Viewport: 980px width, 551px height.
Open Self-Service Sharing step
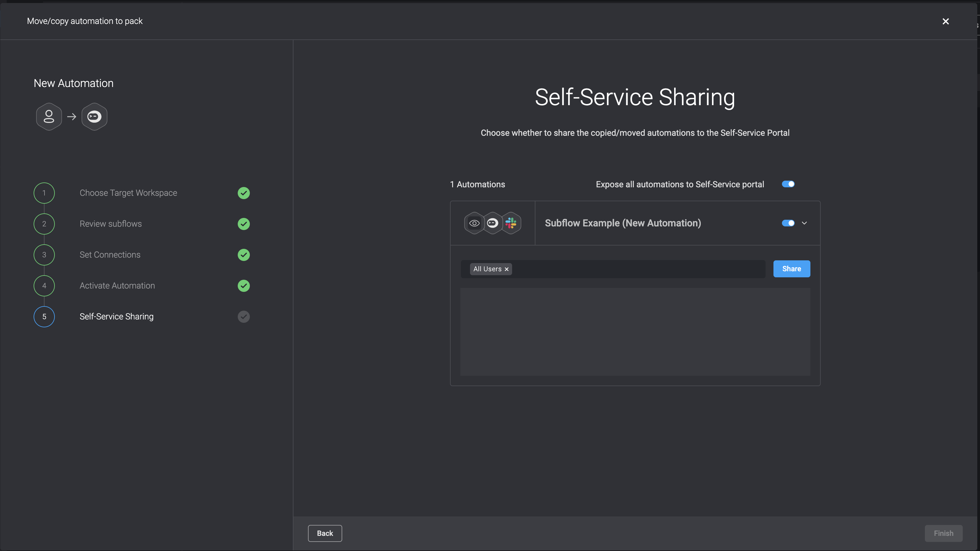[x=116, y=317]
